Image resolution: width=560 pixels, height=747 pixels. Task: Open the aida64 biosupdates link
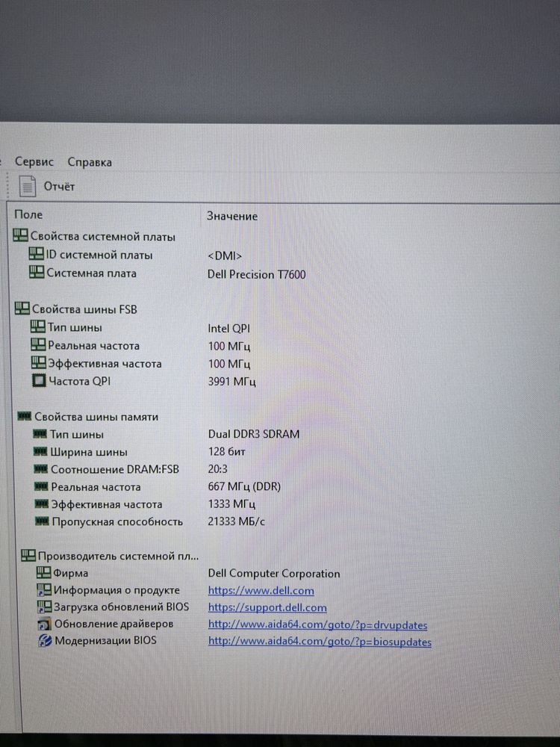tap(320, 642)
